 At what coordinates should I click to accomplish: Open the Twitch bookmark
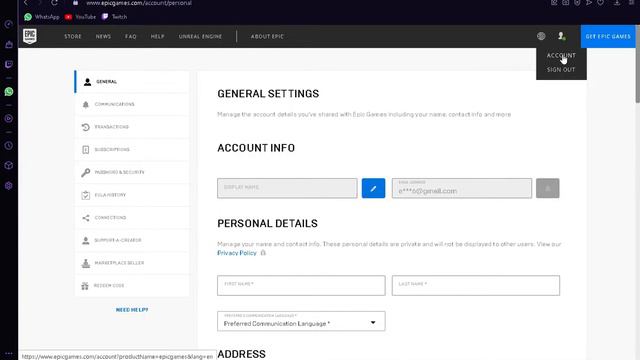click(x=114, y=17)
